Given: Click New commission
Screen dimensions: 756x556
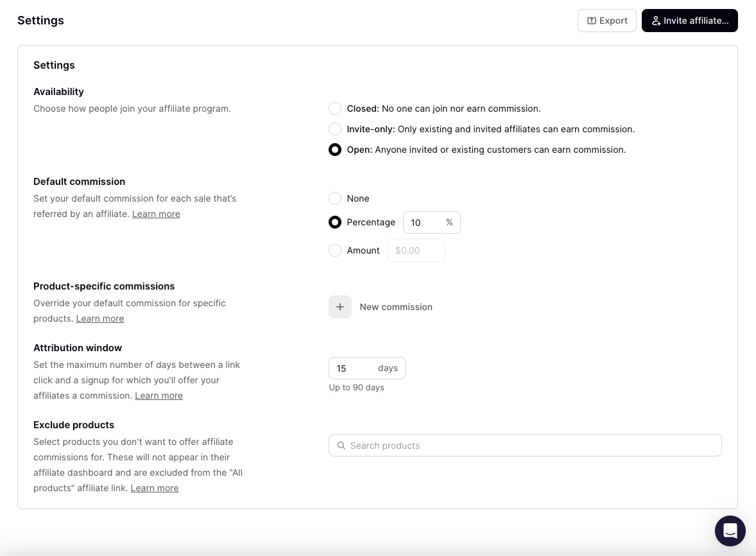Looking at the screenshot, I should pos(396,307).
